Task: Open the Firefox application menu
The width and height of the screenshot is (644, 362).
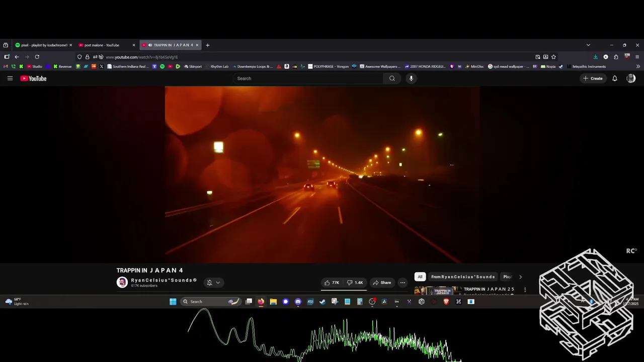Action: point(637,57)
